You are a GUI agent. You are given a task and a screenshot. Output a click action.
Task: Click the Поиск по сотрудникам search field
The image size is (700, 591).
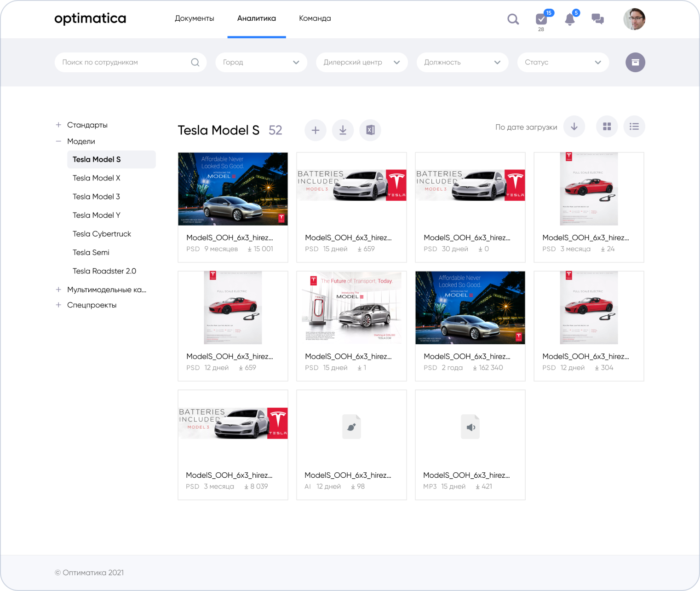tap(131, 62)
